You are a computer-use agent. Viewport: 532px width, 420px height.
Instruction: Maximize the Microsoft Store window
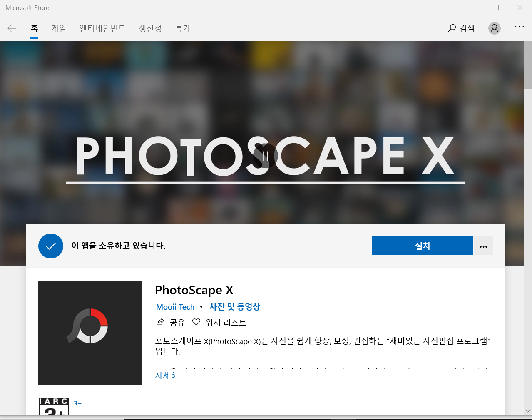(496, 7)
